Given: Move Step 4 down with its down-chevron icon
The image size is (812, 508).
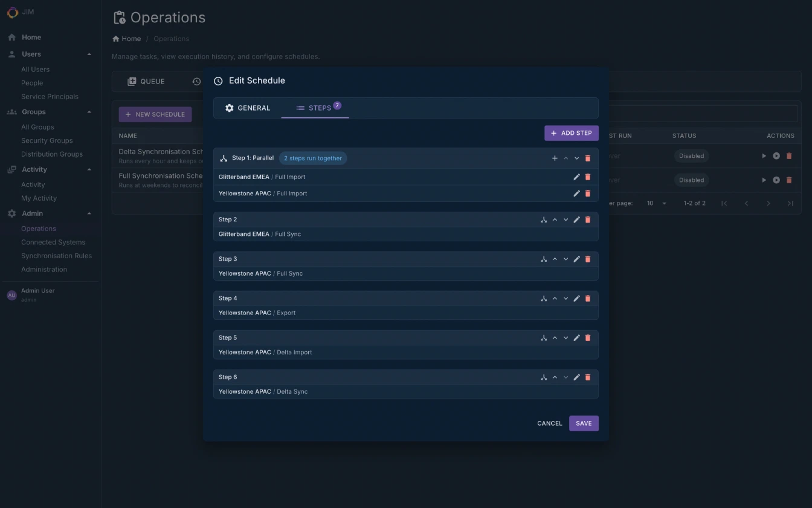Looking at the screenshot, I should pos(565,298).
